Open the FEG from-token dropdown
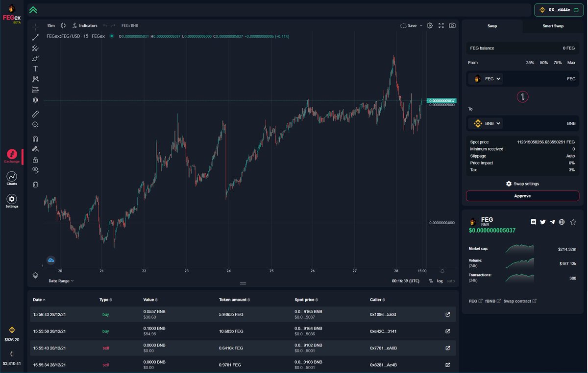The image size is (588, 373). tap(486, 79)
